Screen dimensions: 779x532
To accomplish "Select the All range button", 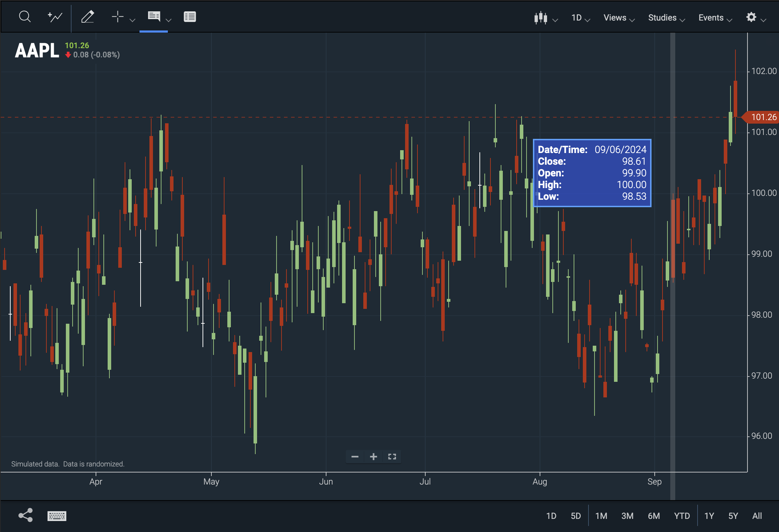I will click(757, 516).
